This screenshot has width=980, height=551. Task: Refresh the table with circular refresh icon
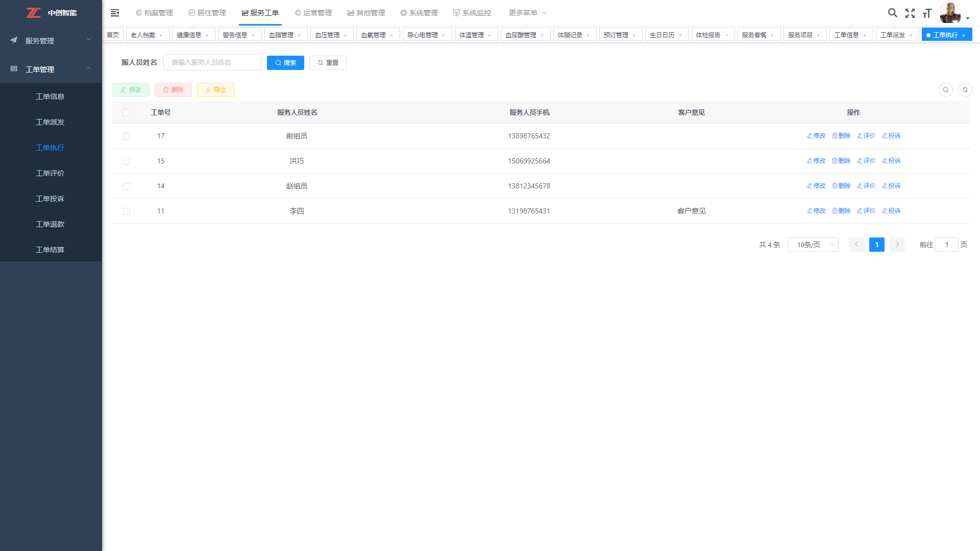(x=965, y=90)
